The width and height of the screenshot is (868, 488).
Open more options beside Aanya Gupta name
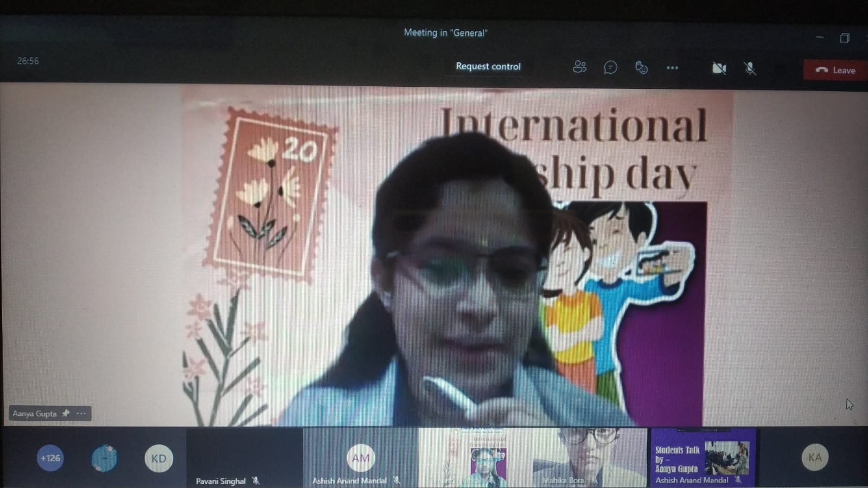[x=81, y=413]
